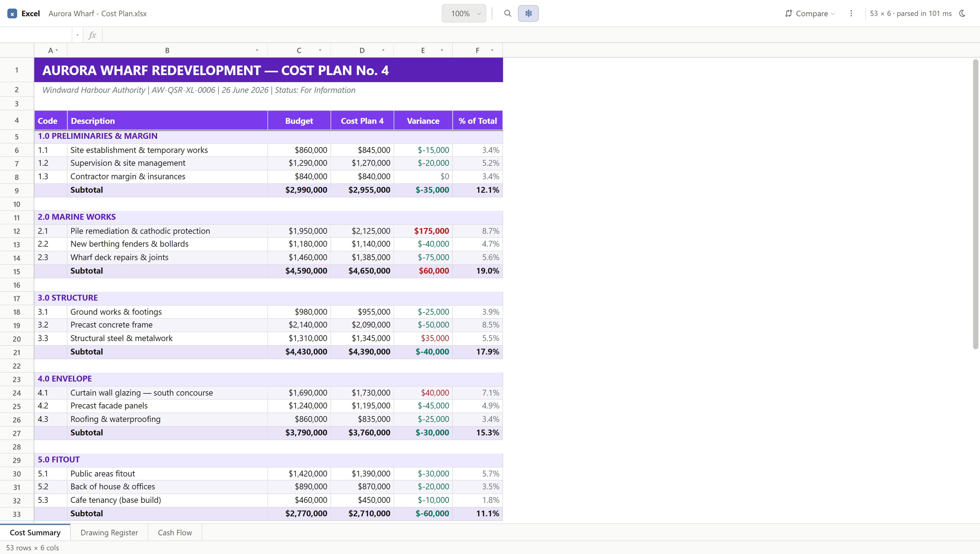Switch to the Drawing Register sheet tab

click(x=109, y=532)
